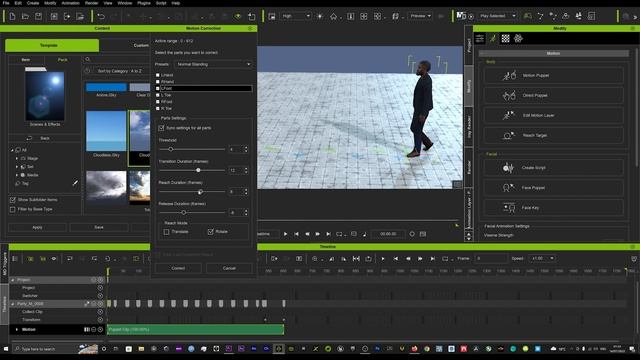Open the Sort by Category A to Z dropdown
Screen dimensions: 640x360
[x=120, y=71]
